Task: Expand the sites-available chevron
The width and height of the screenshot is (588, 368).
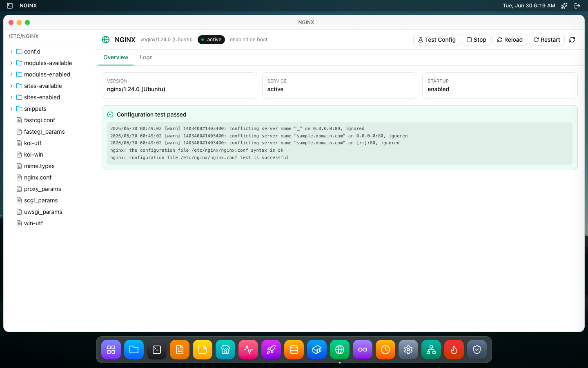Action: coord(11,86)
